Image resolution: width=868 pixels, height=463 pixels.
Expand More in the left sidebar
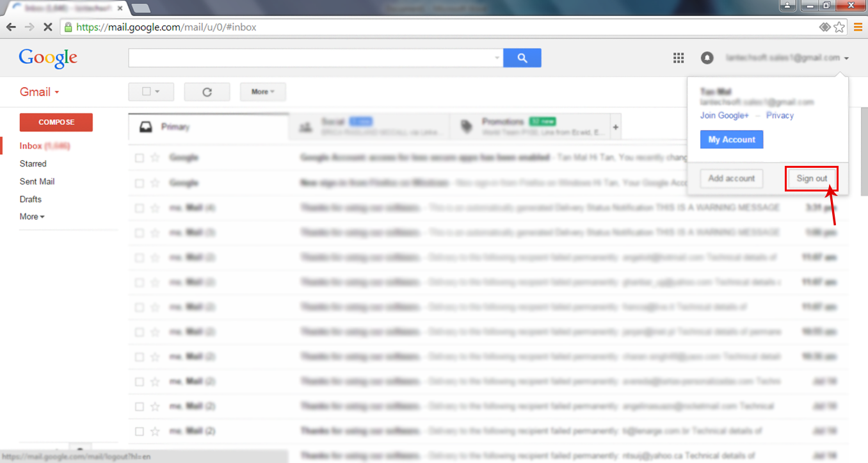pyautogui.click(x=32, y=216)
